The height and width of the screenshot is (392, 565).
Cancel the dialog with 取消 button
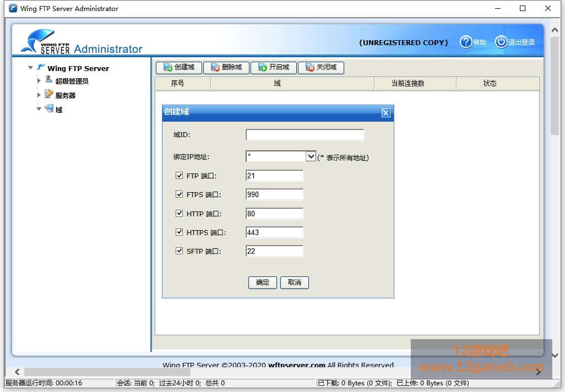(295, 282)
